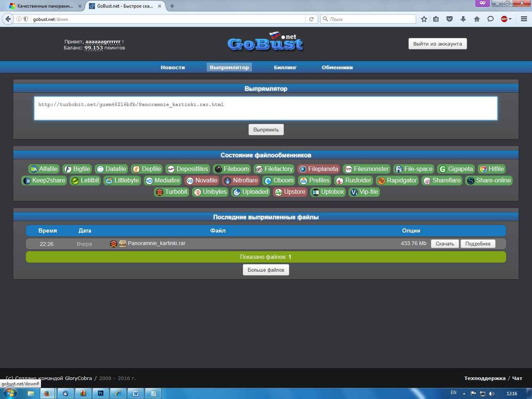Open the Mediafire hoster badge

pyautogui.click(x=163, y=180)
